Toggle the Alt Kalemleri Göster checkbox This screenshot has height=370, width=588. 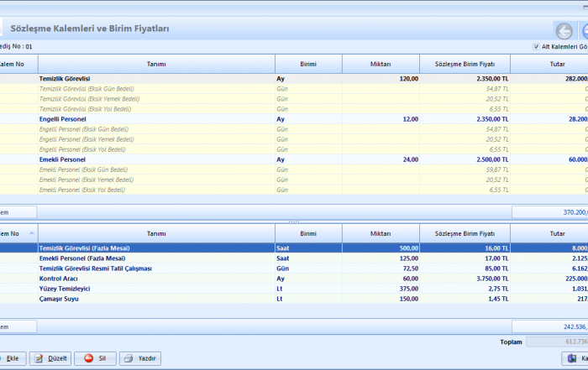[537, 47]
